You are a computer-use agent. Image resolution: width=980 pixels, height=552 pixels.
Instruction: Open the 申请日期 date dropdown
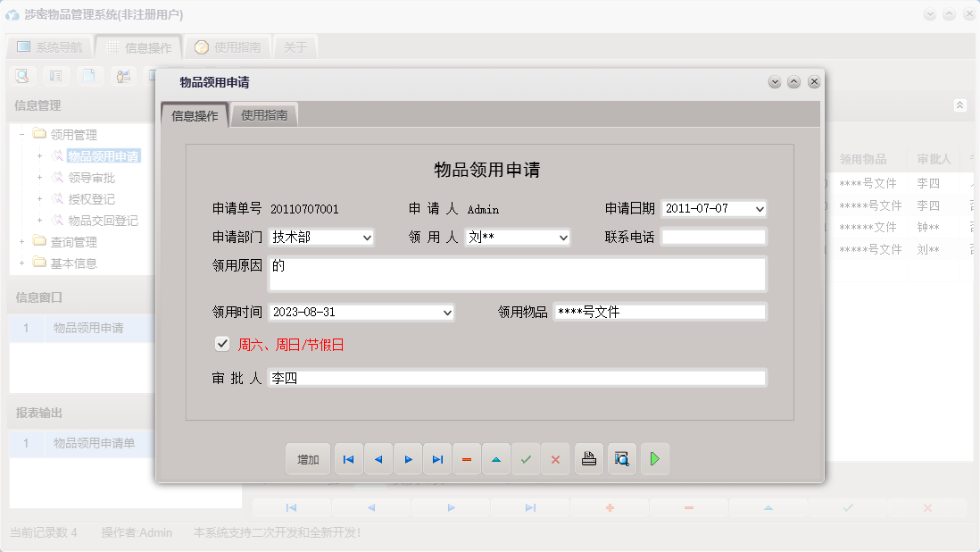[x=760, y=208]
